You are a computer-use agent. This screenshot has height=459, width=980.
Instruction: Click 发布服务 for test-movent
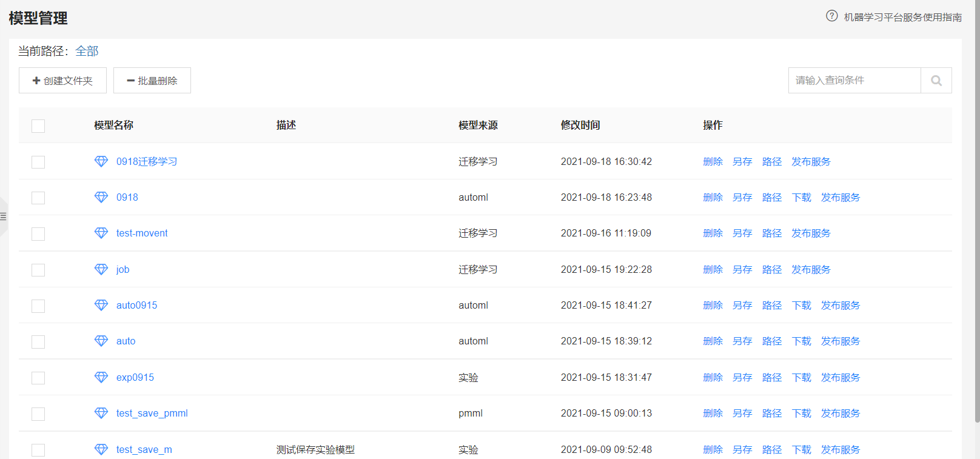(811, 233)
